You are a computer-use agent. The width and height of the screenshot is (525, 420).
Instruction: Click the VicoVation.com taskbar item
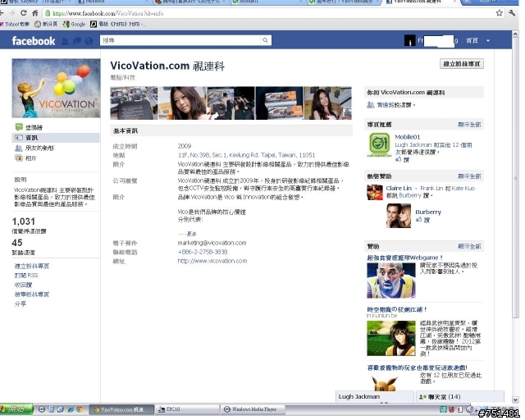121,409
